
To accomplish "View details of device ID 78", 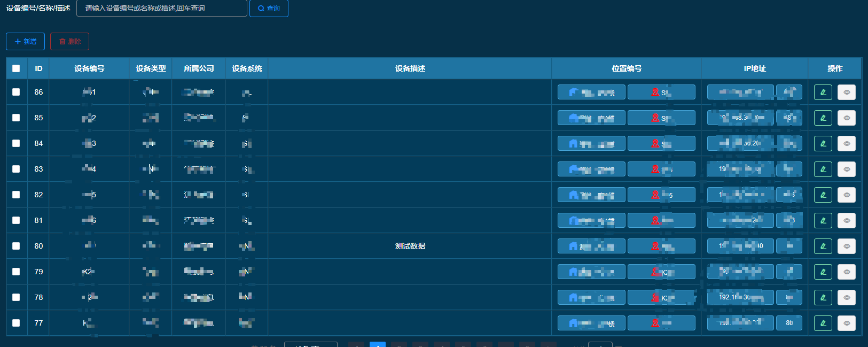I will (x=847, y=297).
